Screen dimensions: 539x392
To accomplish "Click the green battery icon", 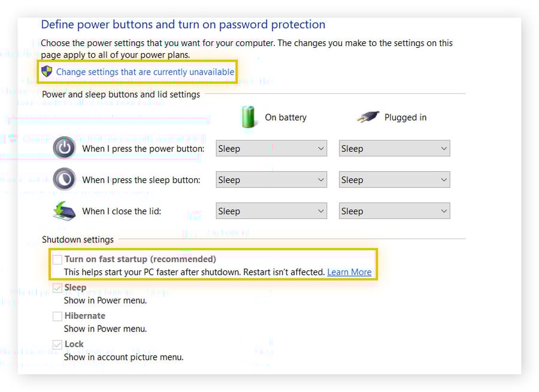I will 248,117.
